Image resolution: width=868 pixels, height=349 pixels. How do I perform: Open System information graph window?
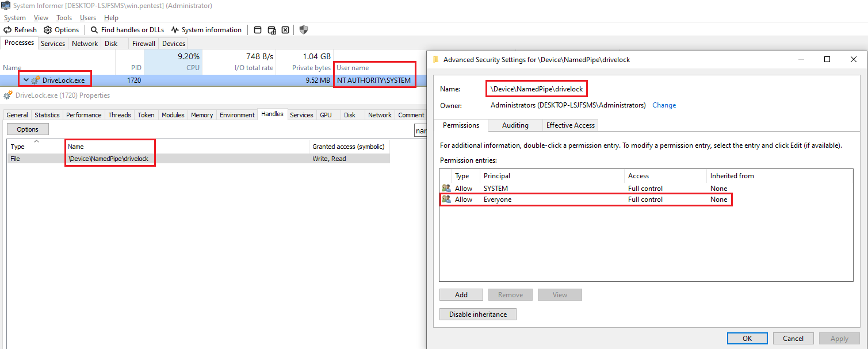[207, 30]
